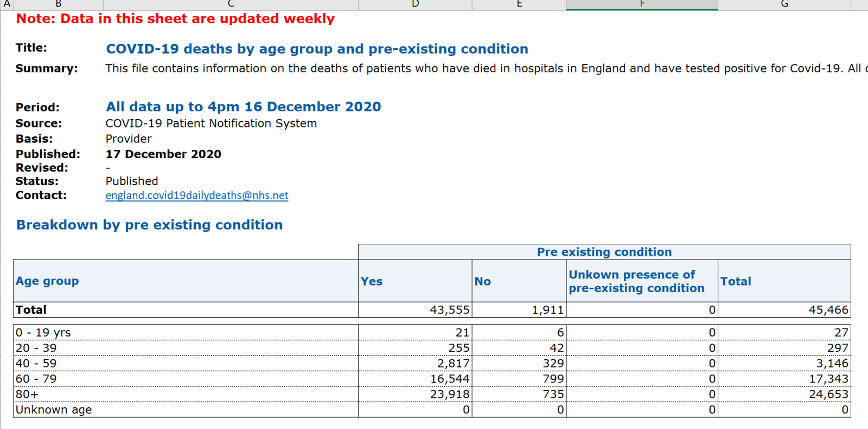The width and height of the screenshot is (868, 429).
Task: Click the COVID-19 deaths title text
Action: (317, 49)
